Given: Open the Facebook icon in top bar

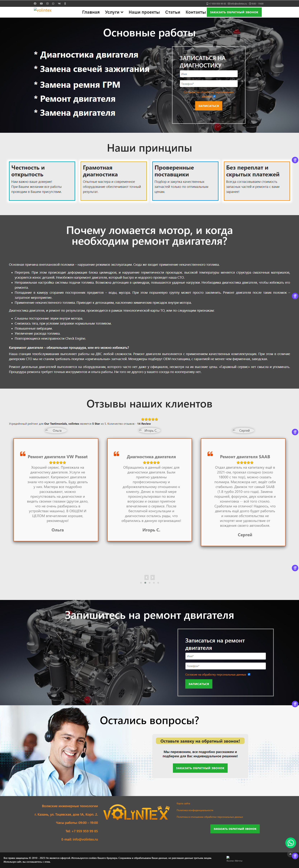Looking at the screenshot, I should pos(35,4).
